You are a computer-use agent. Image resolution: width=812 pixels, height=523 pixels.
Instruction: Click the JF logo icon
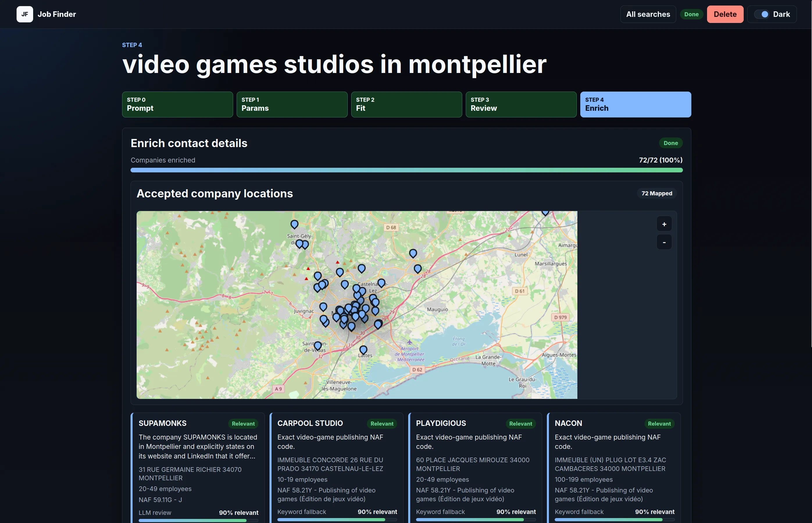pyautogui.click(x=25, y=14)
